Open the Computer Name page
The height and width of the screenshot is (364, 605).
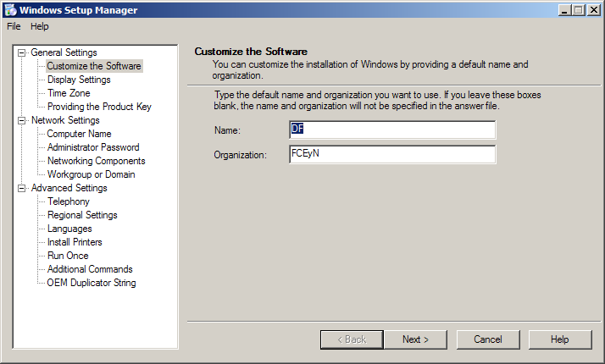79,134
